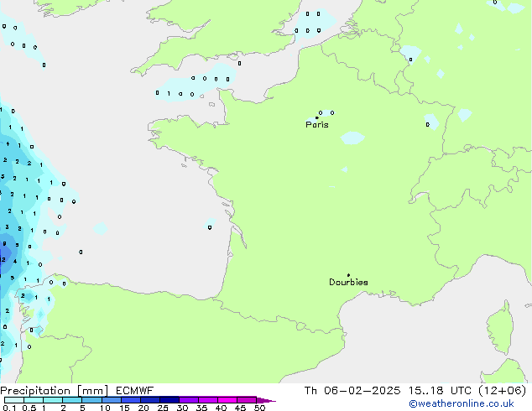This screenshot has height=411, width=532.
Task: Click the ECMWF model label
Action: pyautogui.click(x=135, y=391)
